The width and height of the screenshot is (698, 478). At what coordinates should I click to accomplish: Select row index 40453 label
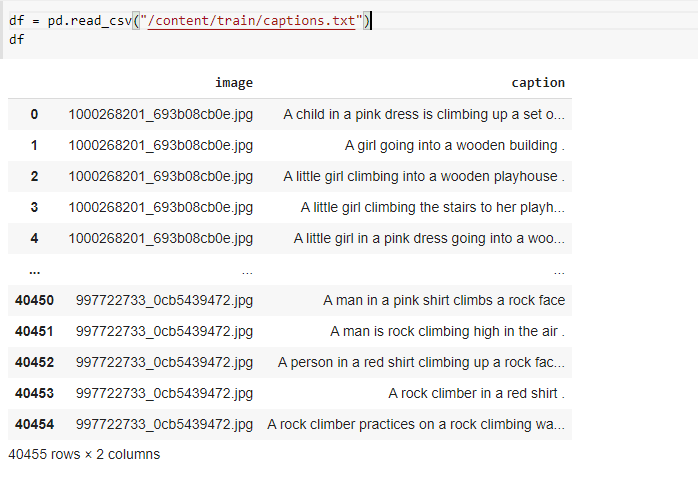point(34,393)
